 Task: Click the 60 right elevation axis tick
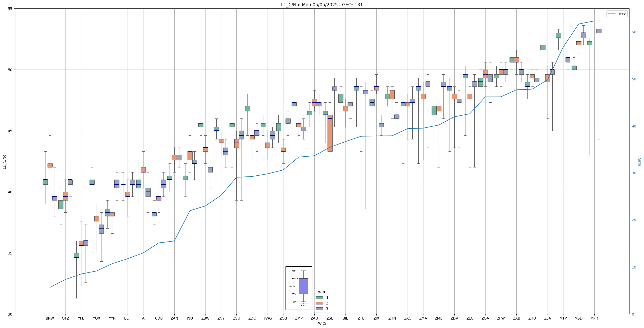[x=634, y=32]
